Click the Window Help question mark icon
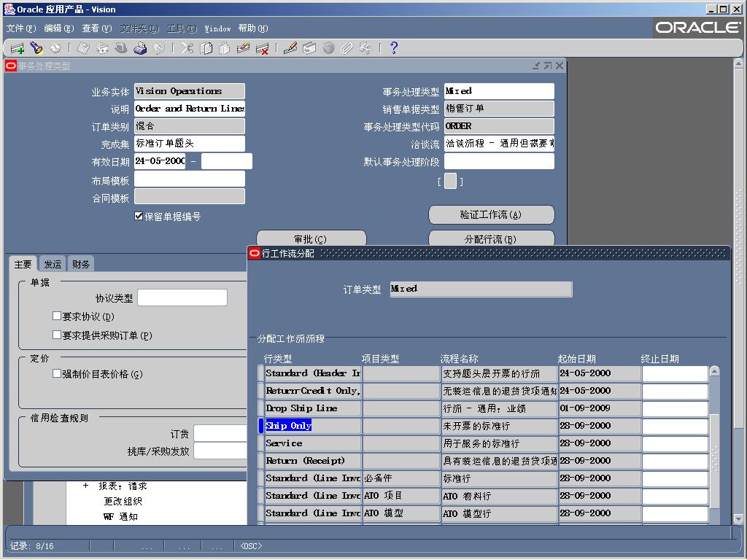Viewport: 747px width, 560px height. point(393,48)
